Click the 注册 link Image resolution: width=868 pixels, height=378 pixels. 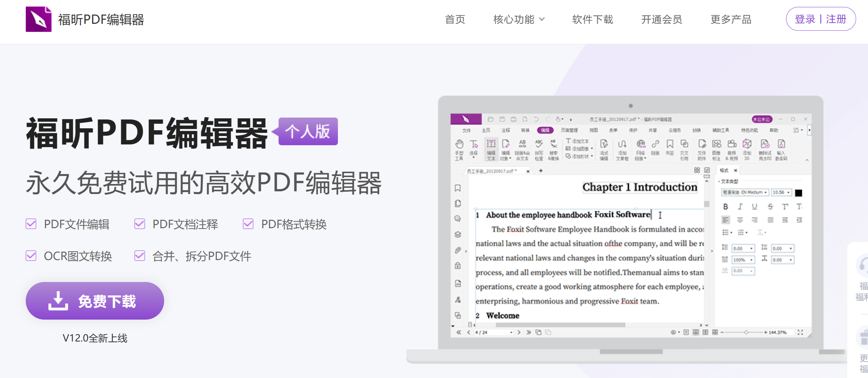pos(836,19)
